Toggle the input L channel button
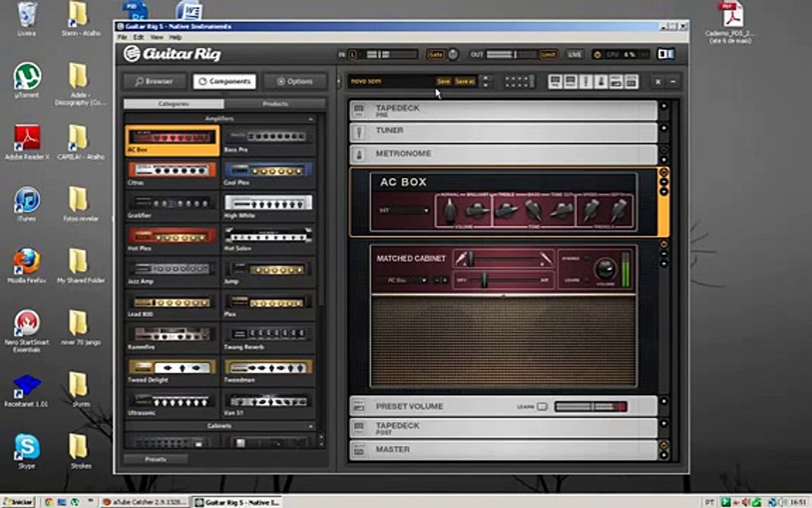The image size is (812, 508). (x=353, y=54)
